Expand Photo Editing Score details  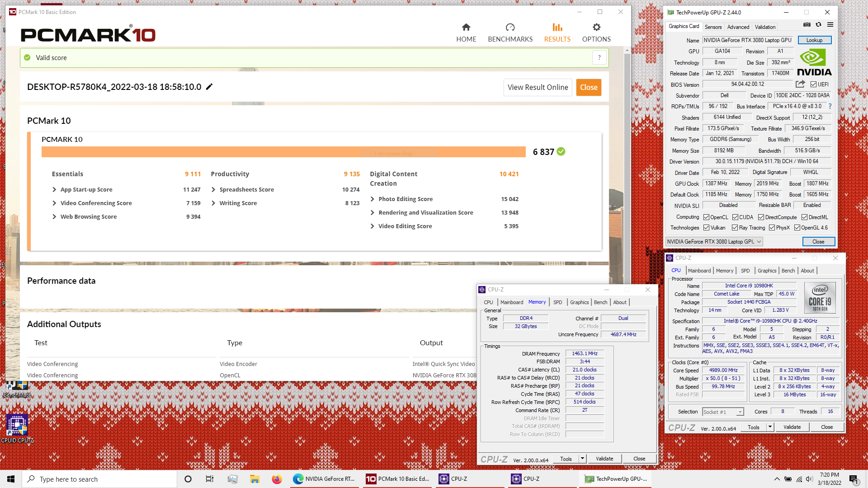[x=373, y=199]
